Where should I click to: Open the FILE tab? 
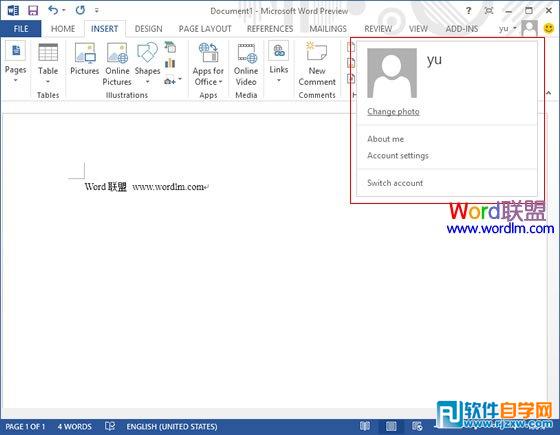click(x=21, y=29)
